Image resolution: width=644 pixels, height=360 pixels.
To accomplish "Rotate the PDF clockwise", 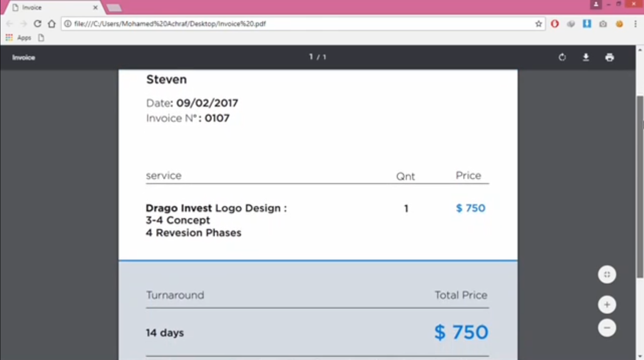I will click(562, 57).
